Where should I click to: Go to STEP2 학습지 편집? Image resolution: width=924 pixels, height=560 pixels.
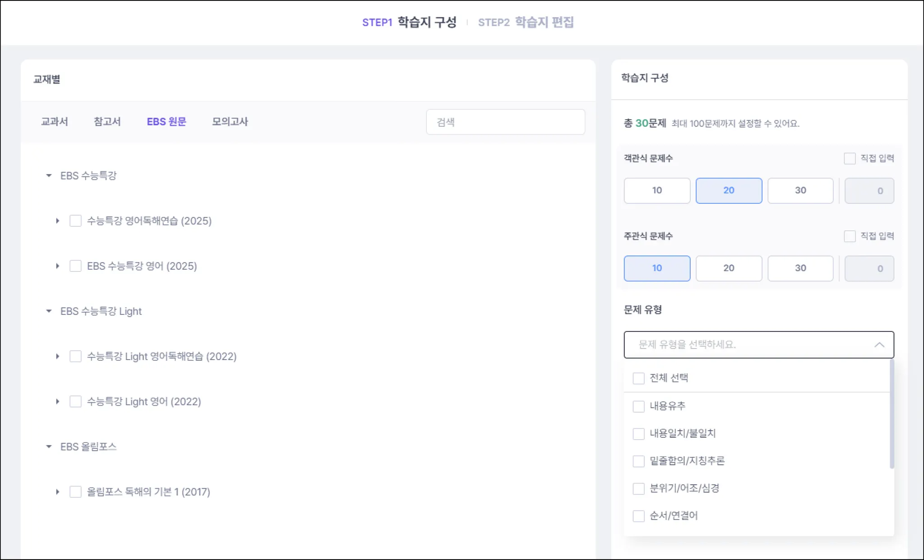click(x=526, y=22)
